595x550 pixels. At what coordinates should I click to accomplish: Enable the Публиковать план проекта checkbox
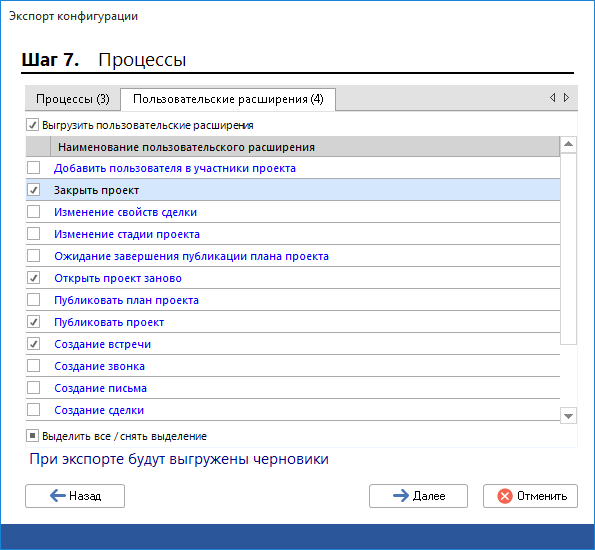tap(33, 300)
